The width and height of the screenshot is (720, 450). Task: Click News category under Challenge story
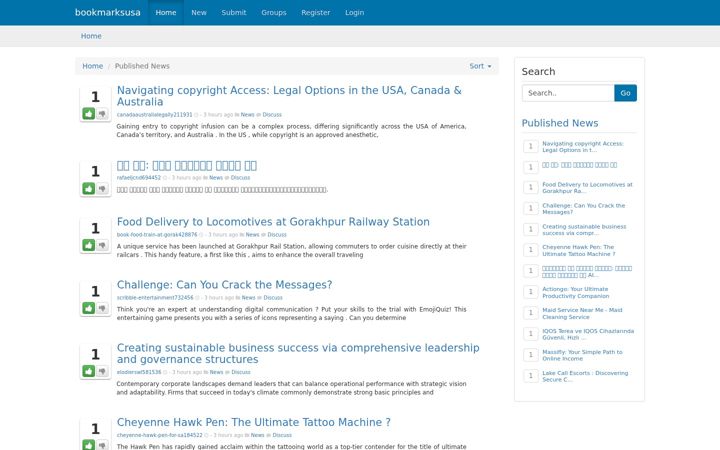248,298
